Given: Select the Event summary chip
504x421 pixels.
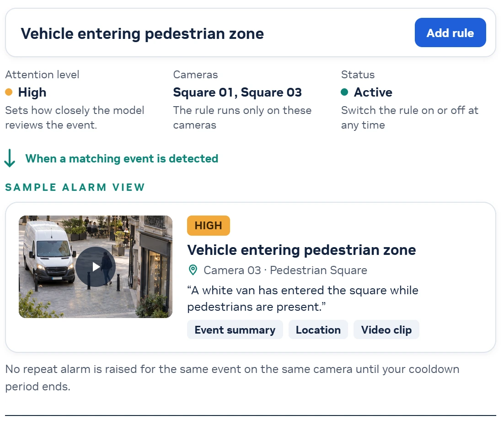Looking at the screenshot, I should [x=235, y=329].
